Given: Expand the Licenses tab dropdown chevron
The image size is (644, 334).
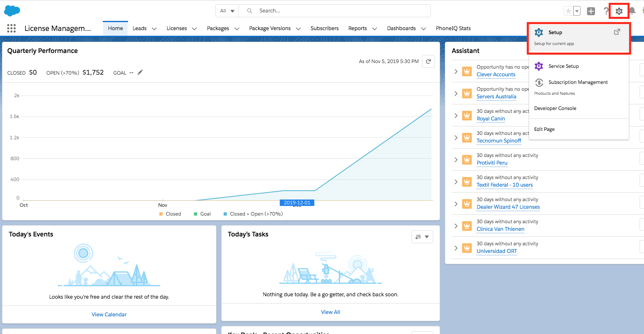Looking at the screenshot, I should pos(194,29).
